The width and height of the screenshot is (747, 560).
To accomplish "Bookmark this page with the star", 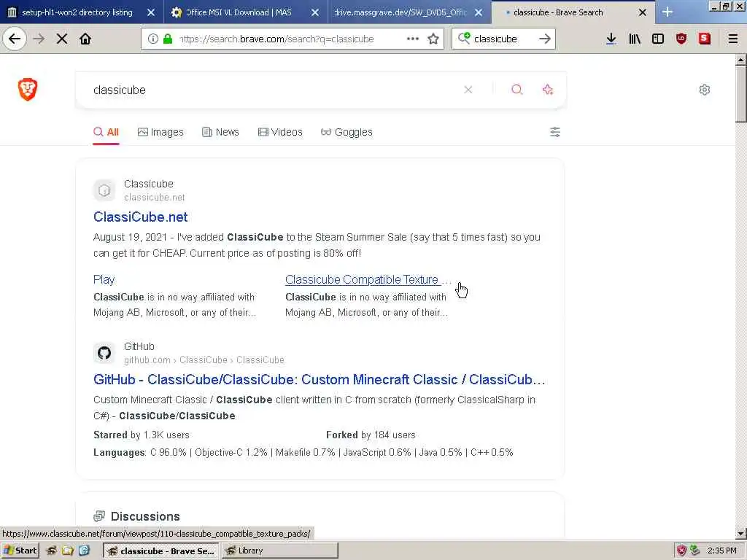I will (433, 39).
